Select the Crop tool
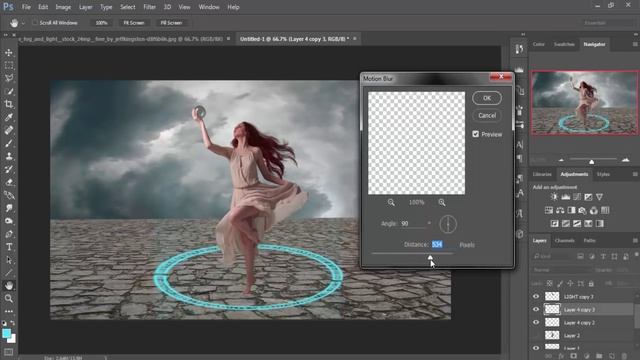The height and width of the screenshot is (360, 640). coord(9,104)
